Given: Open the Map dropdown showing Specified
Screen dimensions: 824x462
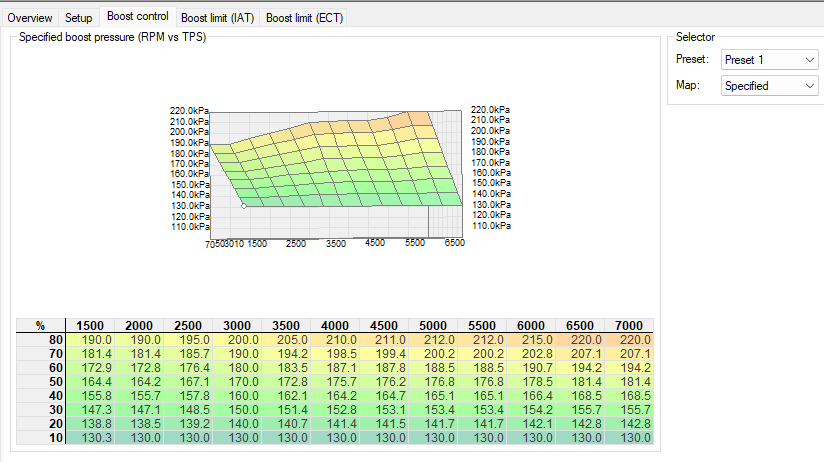Looking at the screenshot, I should click(769, 86).
